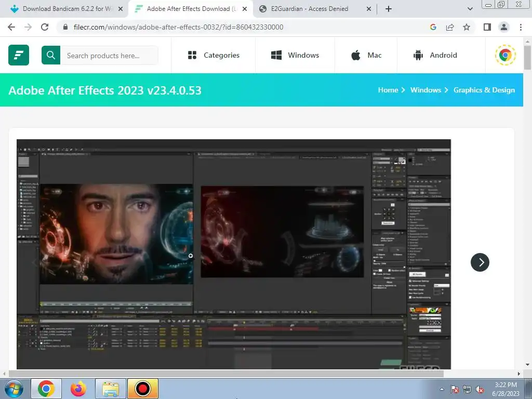Click the Google icon in address bar

pos(433,27)
